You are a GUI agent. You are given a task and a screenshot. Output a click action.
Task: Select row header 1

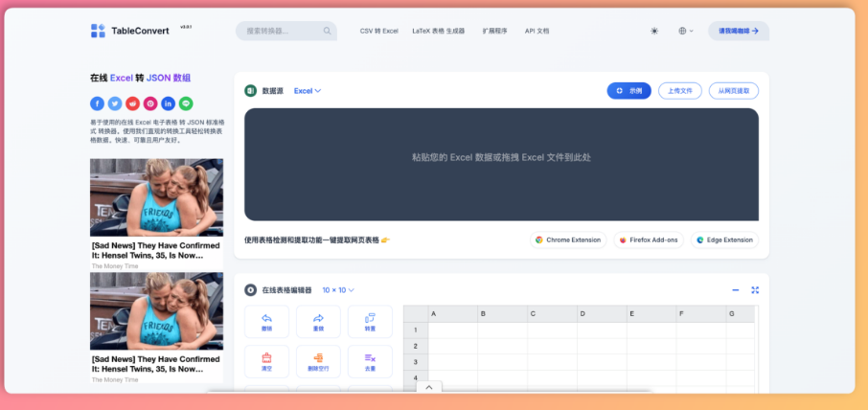pos(416,330)
